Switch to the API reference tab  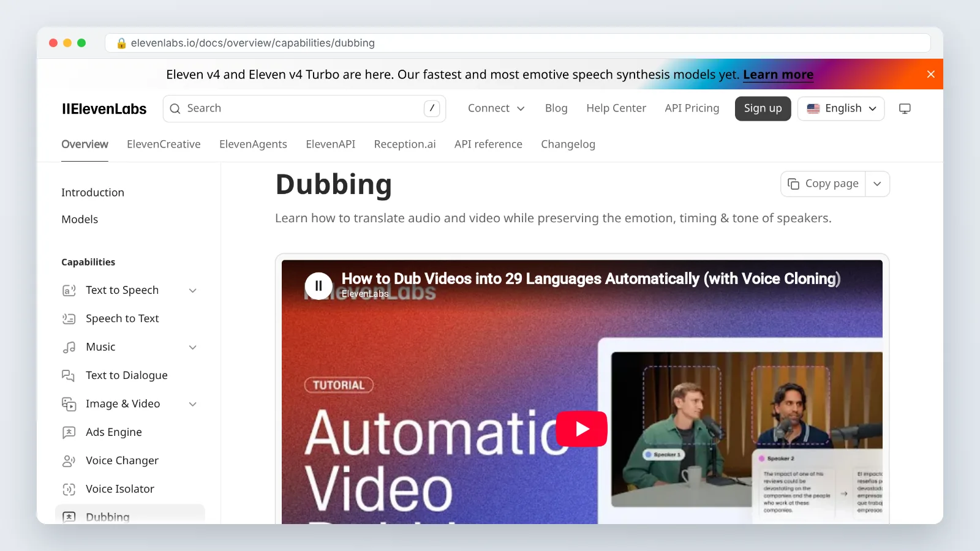tap(488, 144)
